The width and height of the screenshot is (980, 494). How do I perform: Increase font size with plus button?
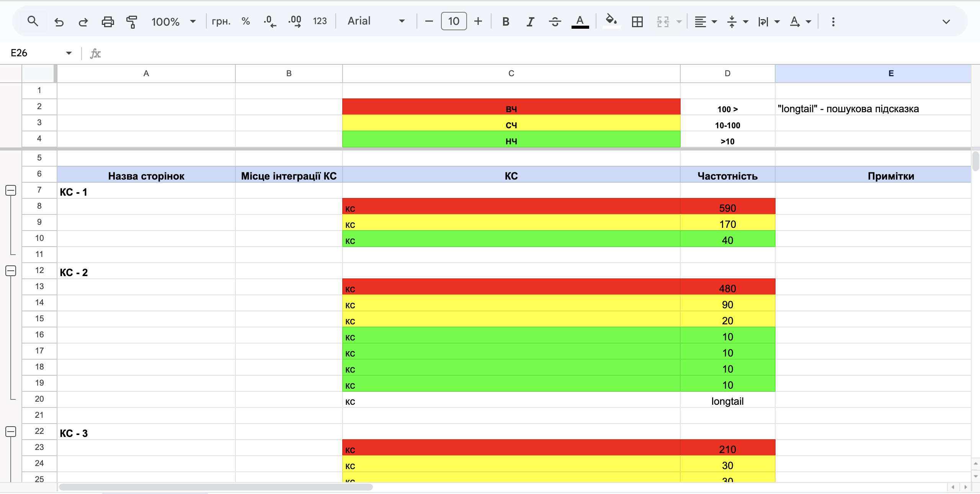coord(478,21)
